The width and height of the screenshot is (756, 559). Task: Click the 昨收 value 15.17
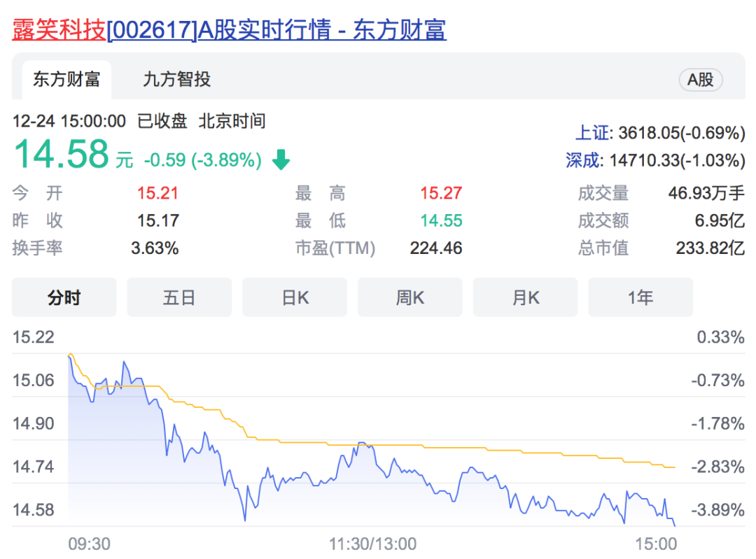tap(157, 220)
